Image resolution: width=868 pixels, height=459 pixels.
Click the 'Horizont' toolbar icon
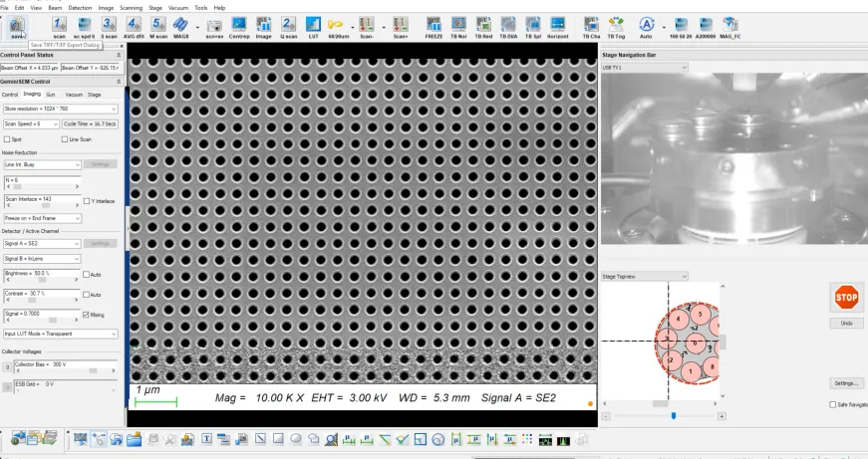point(557,27)
